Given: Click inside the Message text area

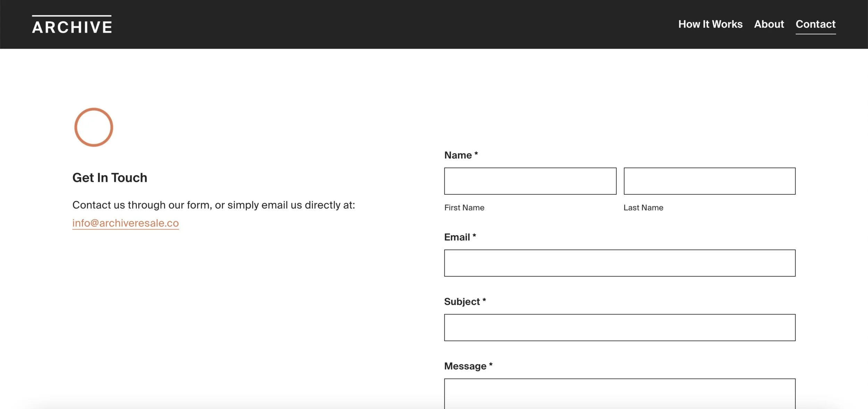Looking at the screenshot, I should (x=619, y=394).
